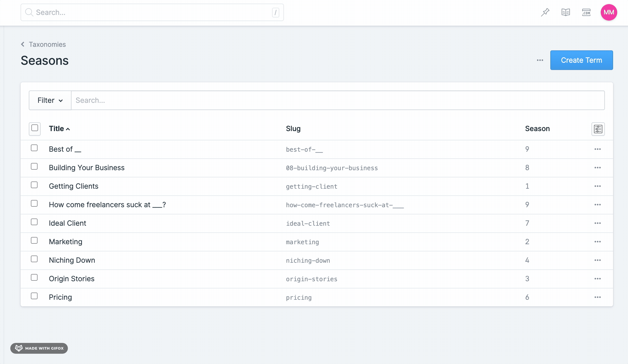Click the slug origin-stories
The height and width of the screenshot is (364, 628).
click(x=311, y=279)
